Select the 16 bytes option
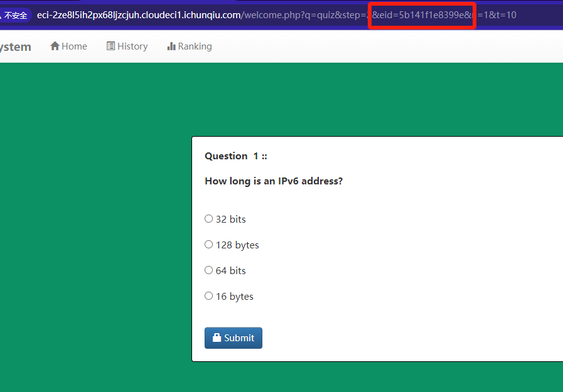Image resolution: width=563 pixels, height=392 pixels. point(208,296)
